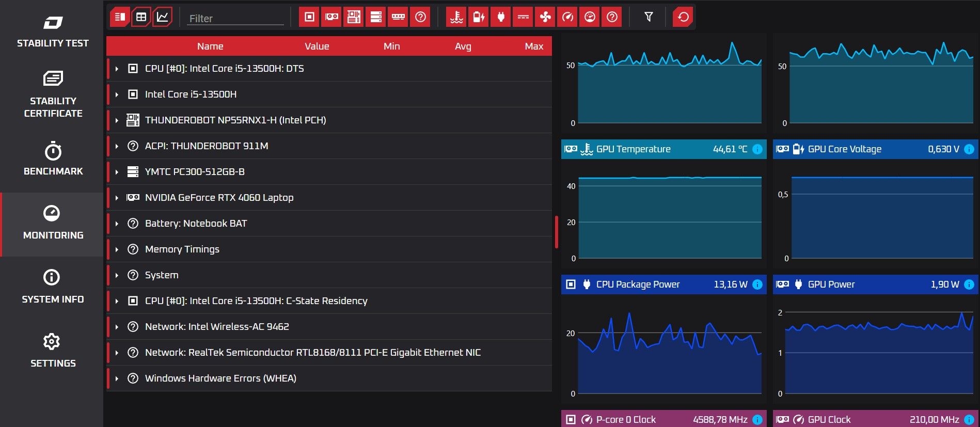The height and width of the screenshot is (427, 980).
Task: Click the GPU Core Voltage info icon
Action: tap(969, 149)
